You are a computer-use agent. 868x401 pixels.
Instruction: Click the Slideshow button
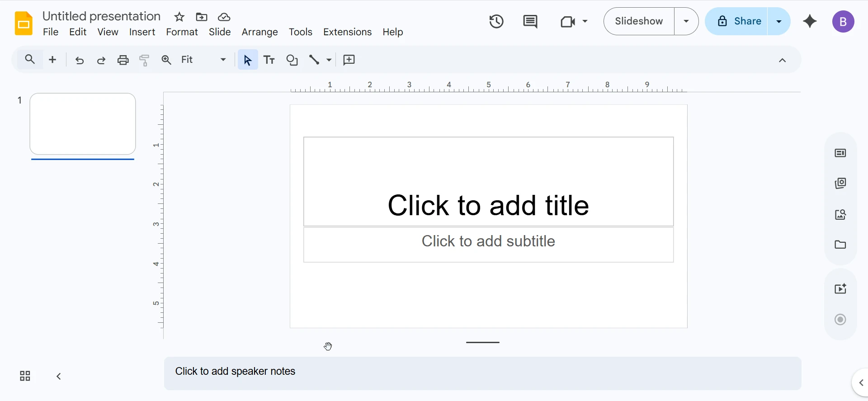pyautogui.click(x=639, y=21)
